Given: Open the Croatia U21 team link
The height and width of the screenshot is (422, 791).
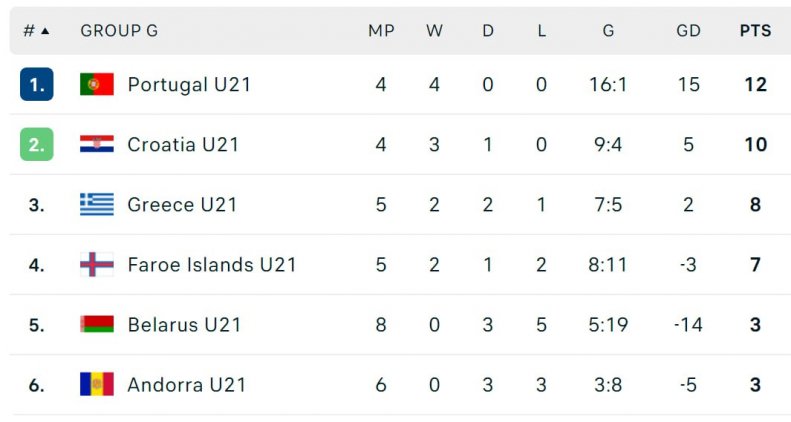Looking at the screenshot, I should 183,144.
